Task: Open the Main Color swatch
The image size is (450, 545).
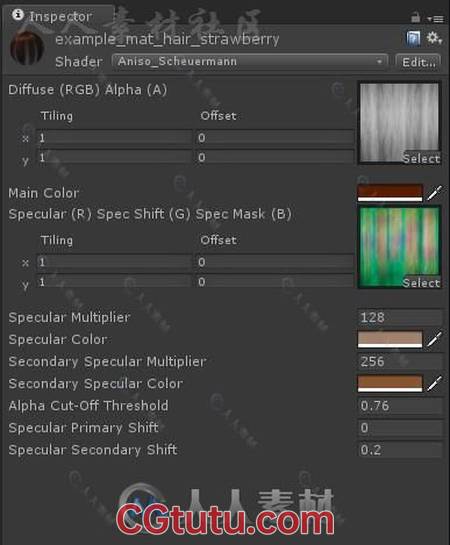Action: 390,193
